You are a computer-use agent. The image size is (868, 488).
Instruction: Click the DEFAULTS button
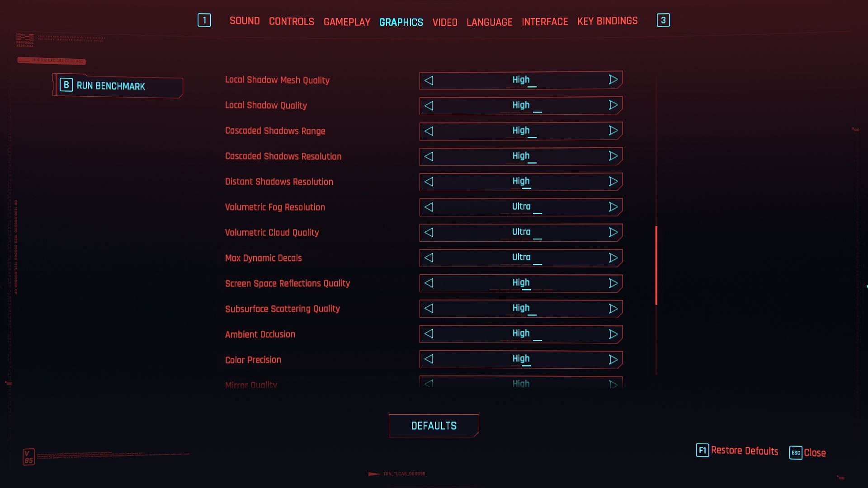(434, 426)
